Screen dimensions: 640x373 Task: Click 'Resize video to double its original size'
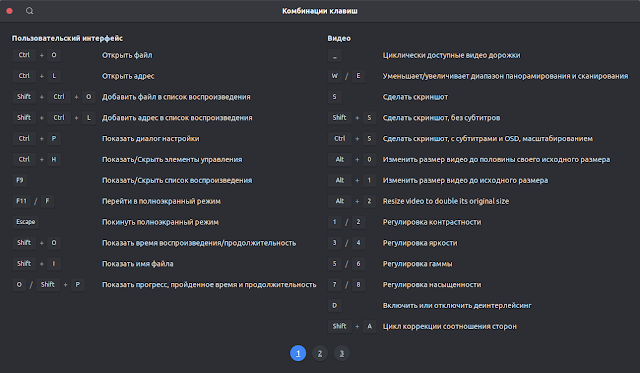446,201
